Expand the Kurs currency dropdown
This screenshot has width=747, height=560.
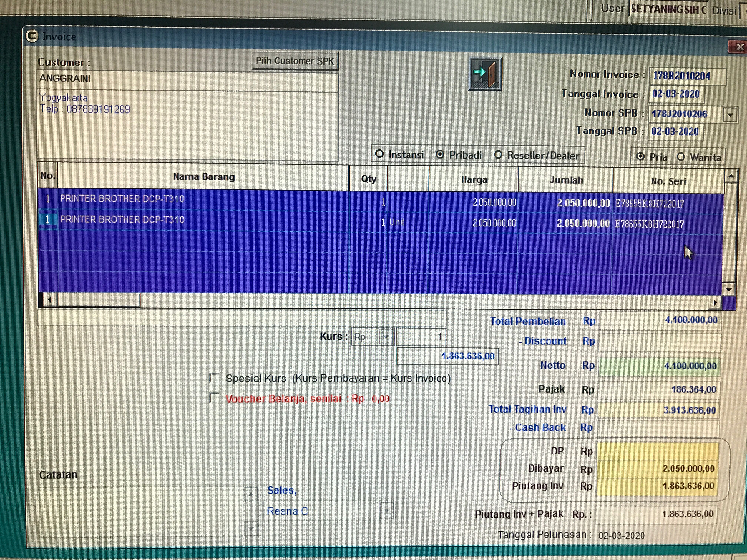(386, 336)
